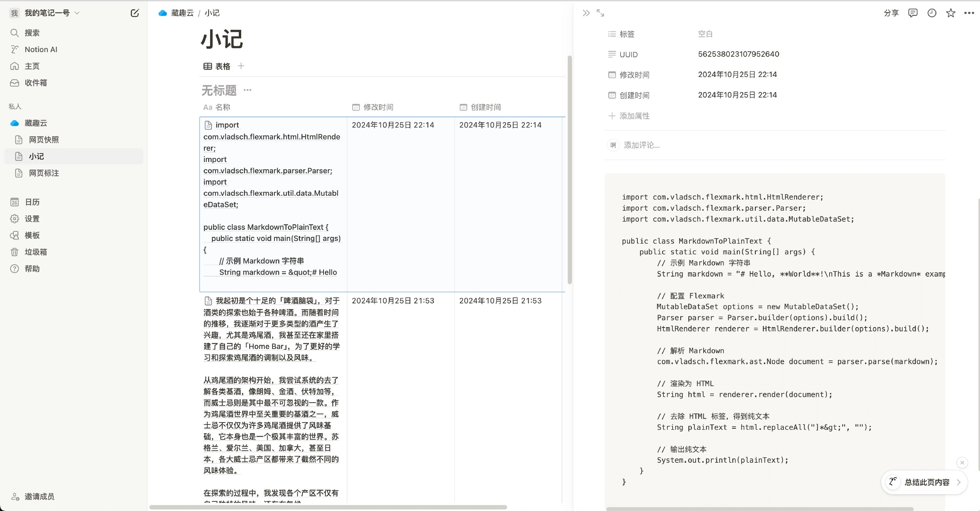Star the page as favorite

click(951, 13)
